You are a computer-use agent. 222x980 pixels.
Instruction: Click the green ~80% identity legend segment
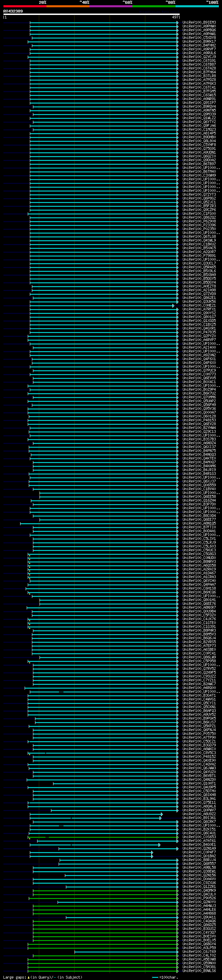pyautogui.click(x=154, y=6)
